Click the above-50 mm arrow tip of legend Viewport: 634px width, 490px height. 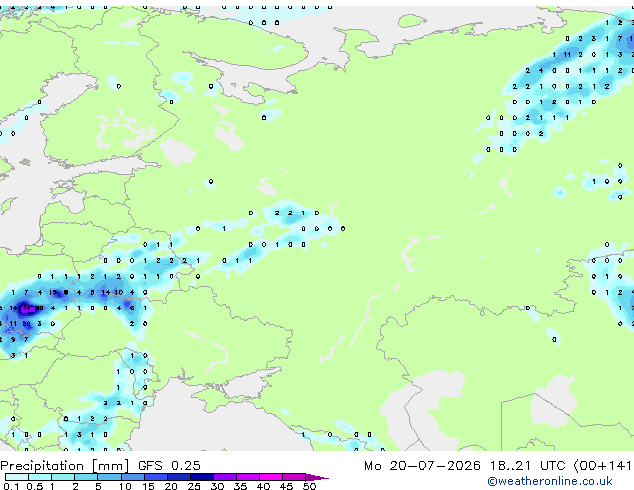click(317, 477)
